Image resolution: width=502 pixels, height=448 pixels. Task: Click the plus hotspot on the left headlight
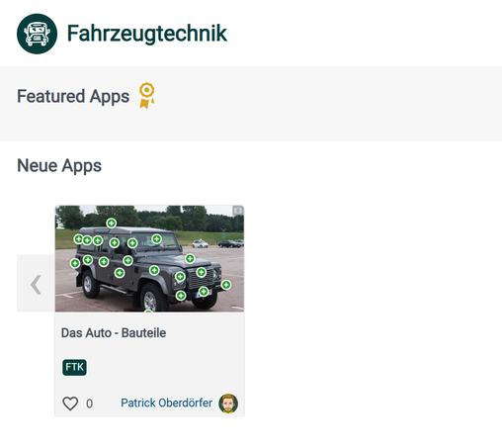180,277
